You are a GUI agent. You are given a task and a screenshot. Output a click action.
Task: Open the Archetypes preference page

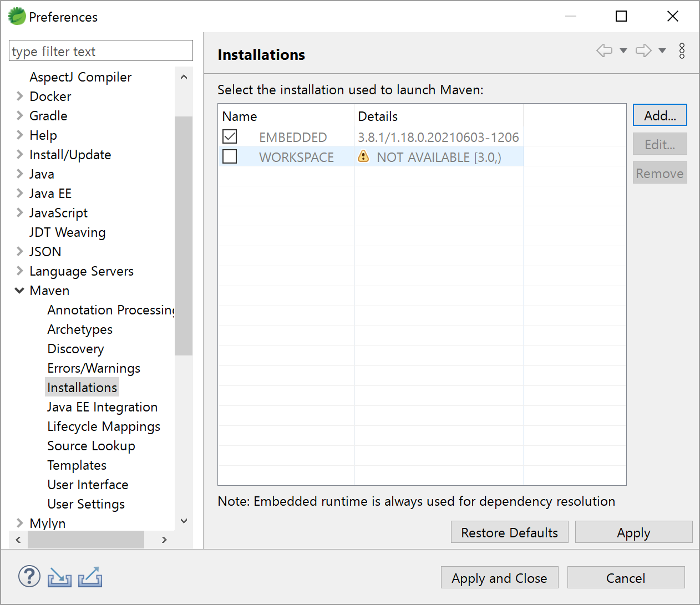tap(80, 329)
